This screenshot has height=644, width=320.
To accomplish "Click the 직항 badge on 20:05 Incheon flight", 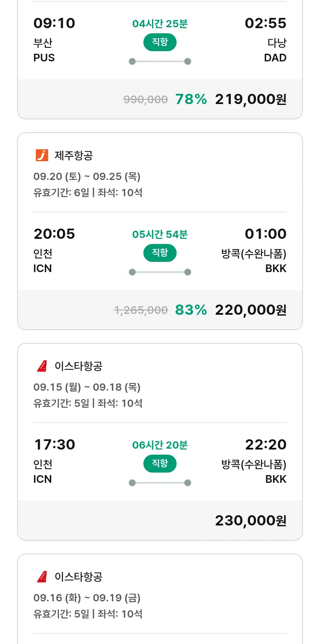I will click(x=160, y=253).
